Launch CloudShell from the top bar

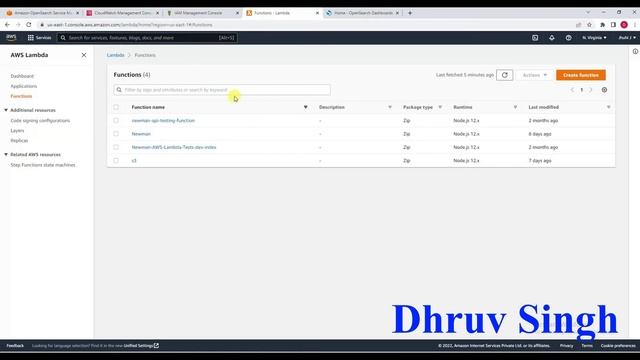535,38
